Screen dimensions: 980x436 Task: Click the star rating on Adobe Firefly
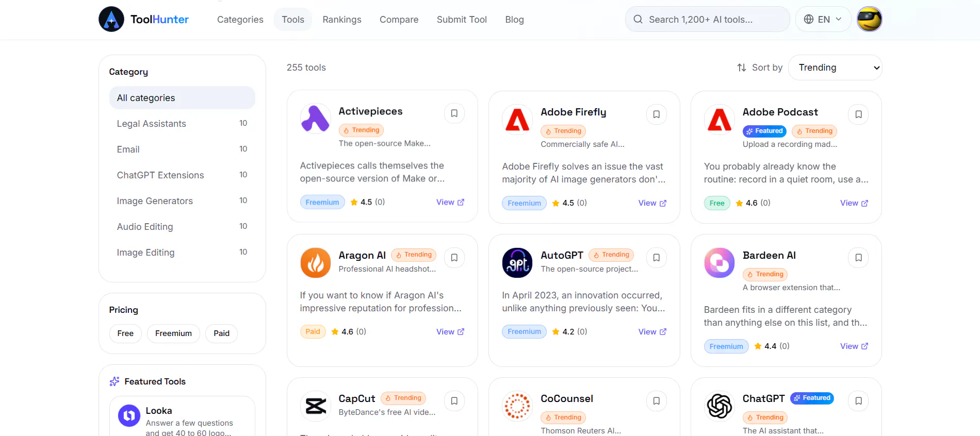569,203
